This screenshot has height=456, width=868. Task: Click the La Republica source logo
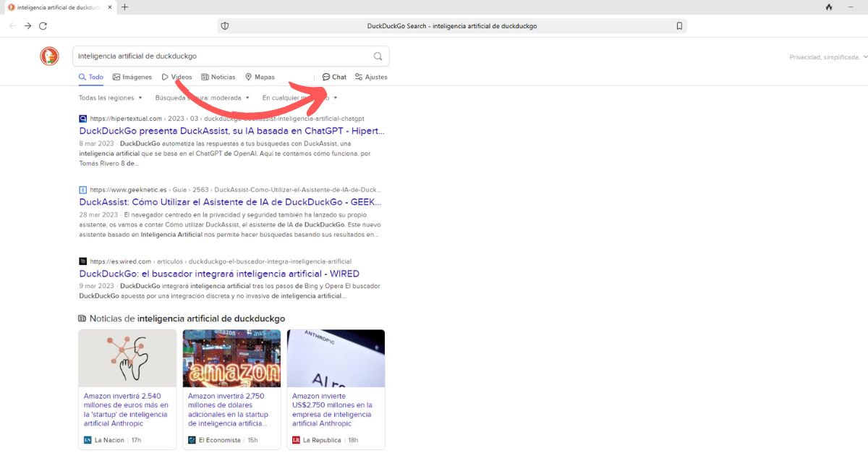tap(296, 440)
